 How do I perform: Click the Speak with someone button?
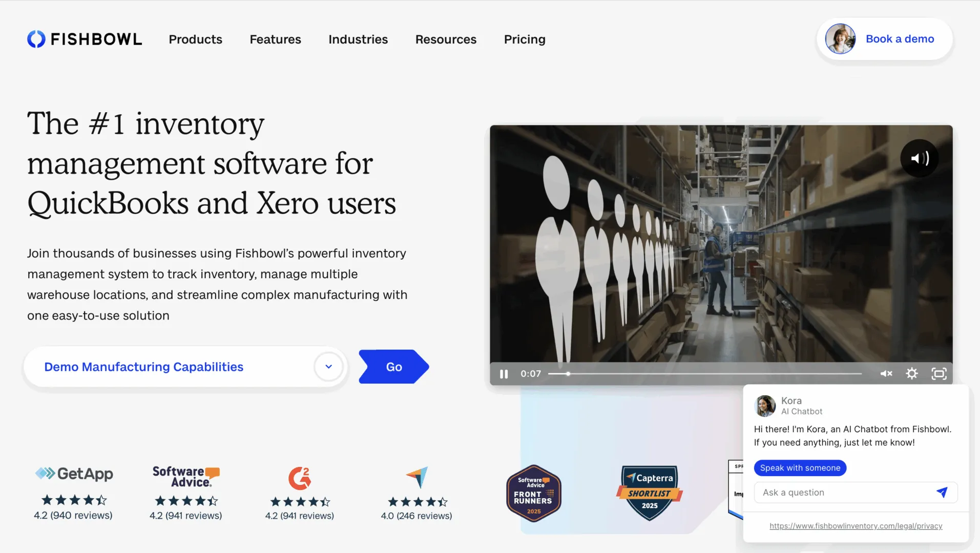coord(800,467)
